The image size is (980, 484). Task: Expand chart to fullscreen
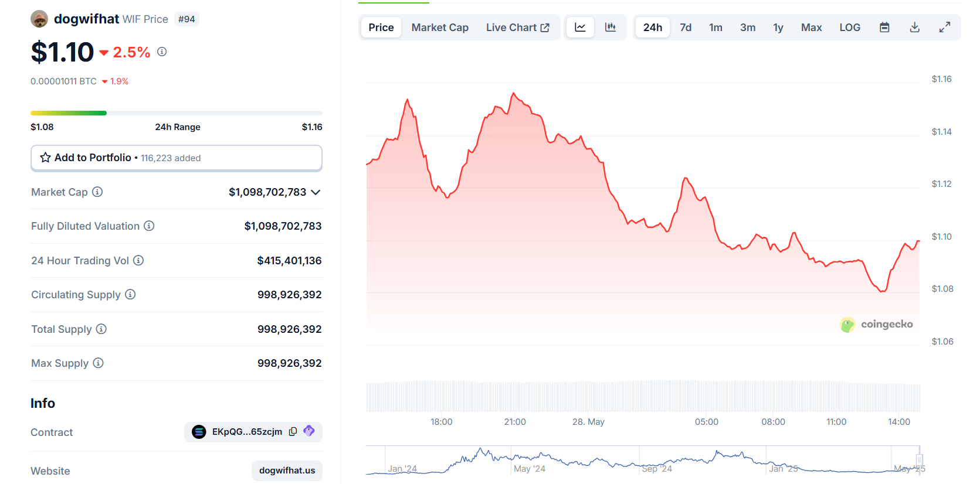pyautogui.click(x=945, y=27)
